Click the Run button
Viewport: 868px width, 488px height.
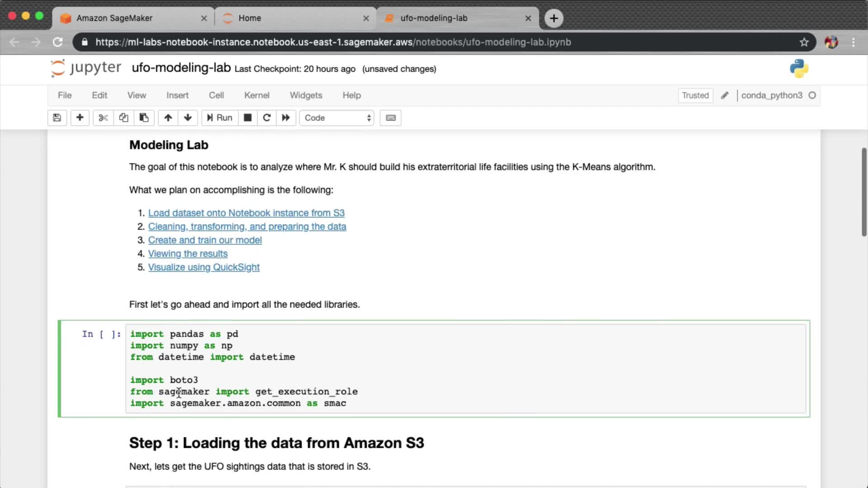coord(220,118)
